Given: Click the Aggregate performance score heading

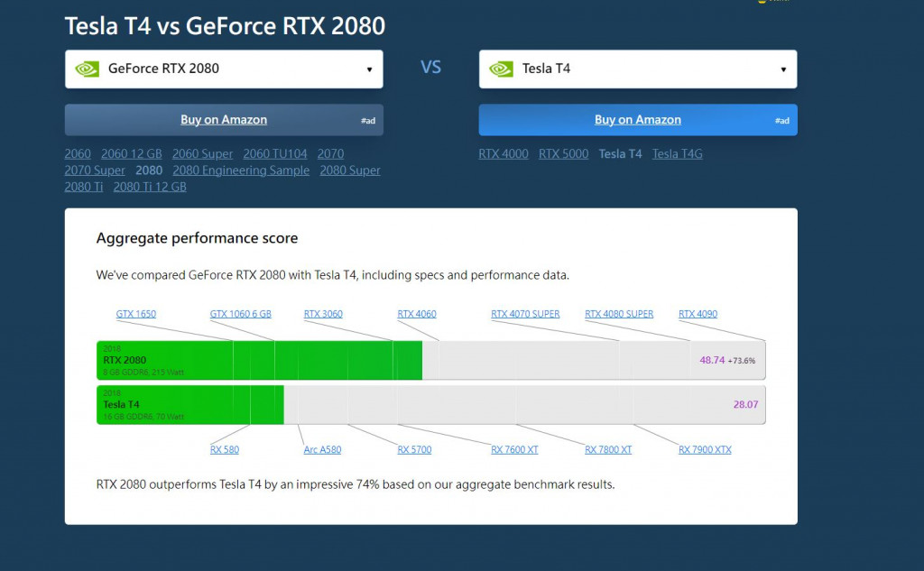Looking at the screenshot, I should (x=197, y=238).
